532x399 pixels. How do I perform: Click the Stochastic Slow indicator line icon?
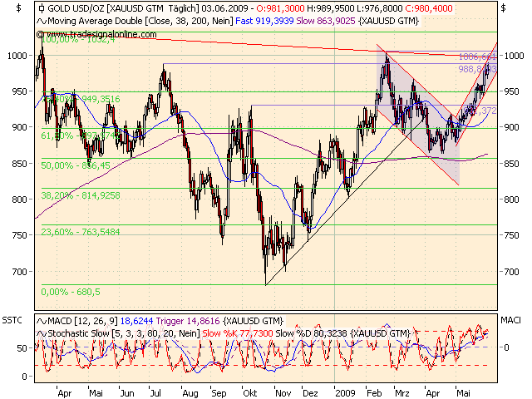(x=42, y=332)
